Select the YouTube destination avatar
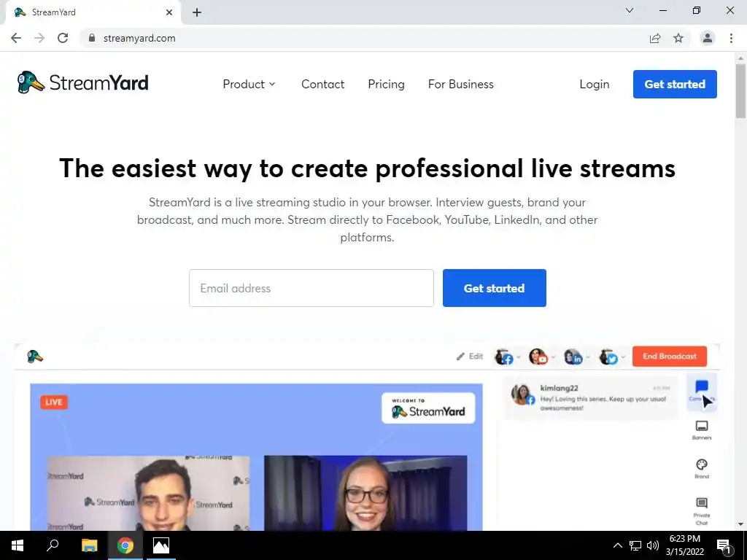Viewport: 747px width, 560px height. click(538, 357)
